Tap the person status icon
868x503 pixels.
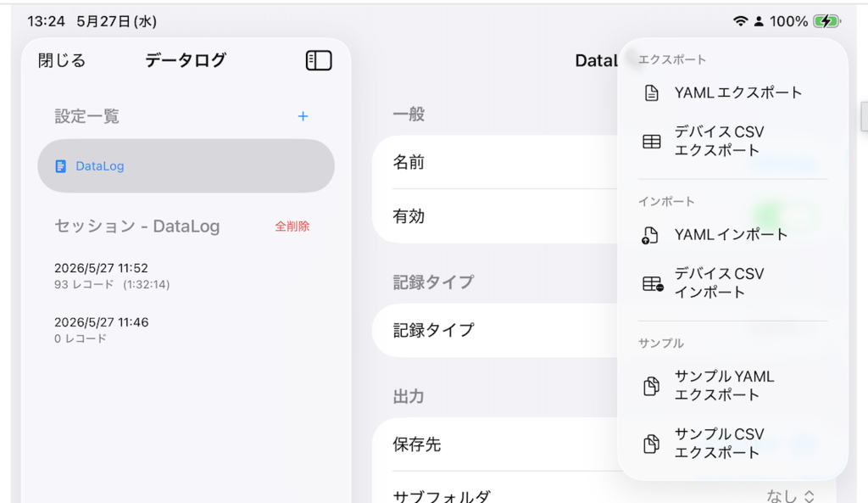tap(759, 21)
